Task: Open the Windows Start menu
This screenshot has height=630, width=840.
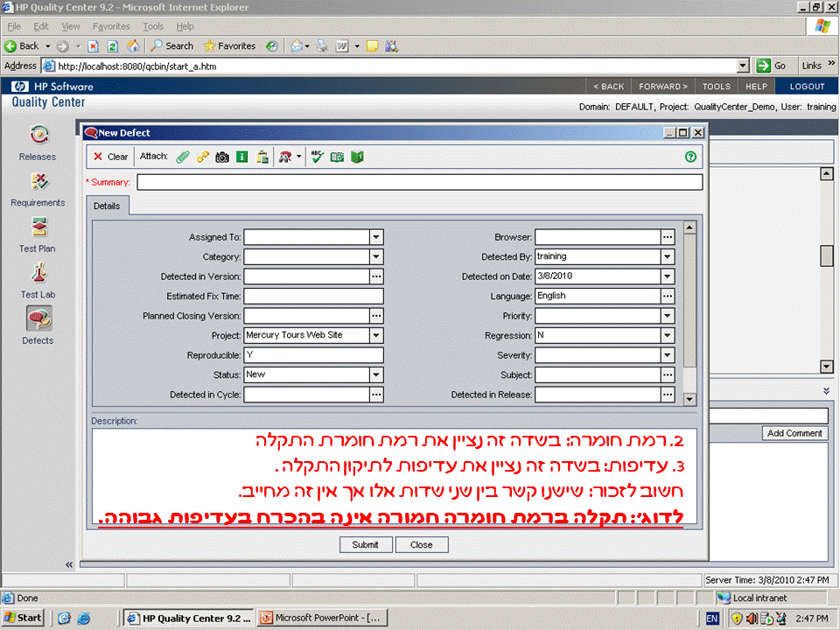Action: coord(23,618)
